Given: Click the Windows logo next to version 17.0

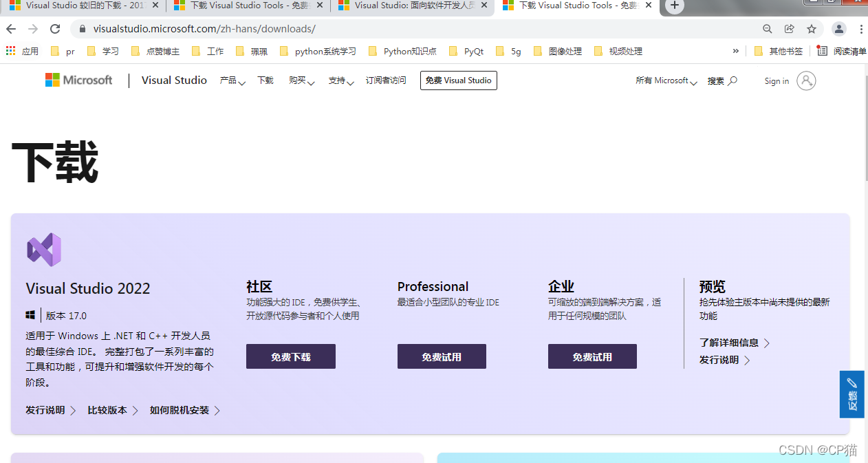Looking at the screenshot, I should coord(30,315).
